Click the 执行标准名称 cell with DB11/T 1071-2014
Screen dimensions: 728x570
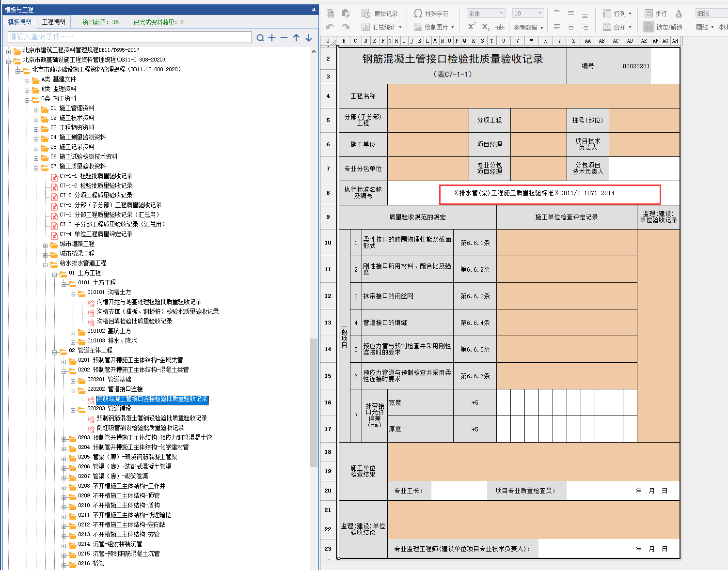click(x=534, y=193)
